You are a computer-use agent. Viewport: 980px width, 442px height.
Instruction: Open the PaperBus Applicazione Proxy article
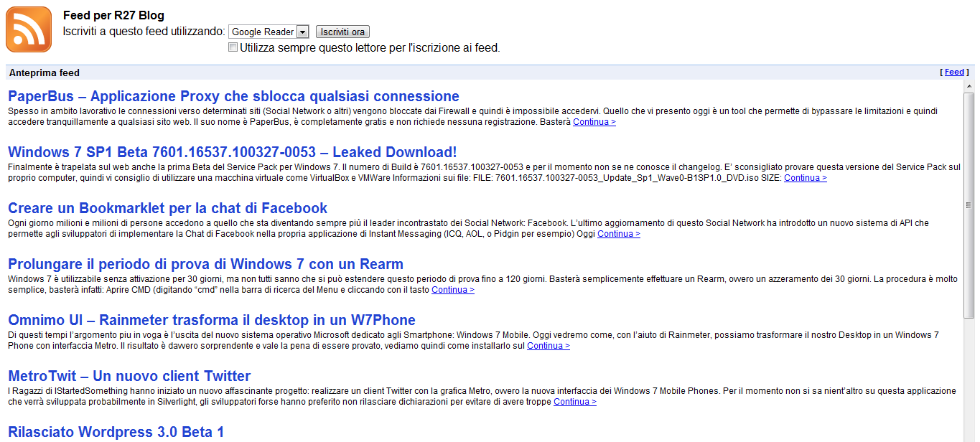point(233,96)
